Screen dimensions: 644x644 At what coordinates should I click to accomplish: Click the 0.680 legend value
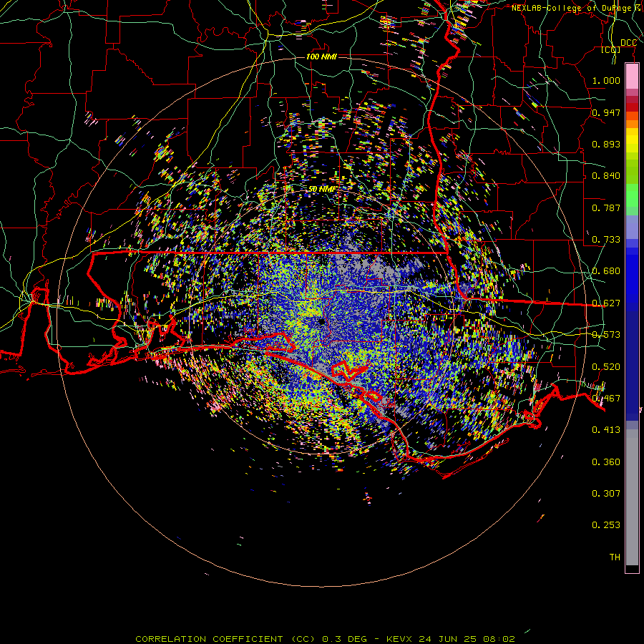[x=606, y=271]
